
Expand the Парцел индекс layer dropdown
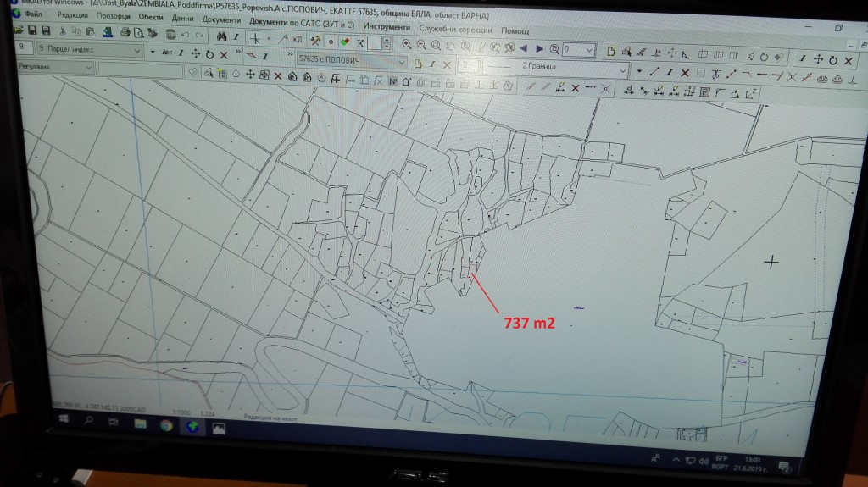pyautogui.click(x=138, y=50)
